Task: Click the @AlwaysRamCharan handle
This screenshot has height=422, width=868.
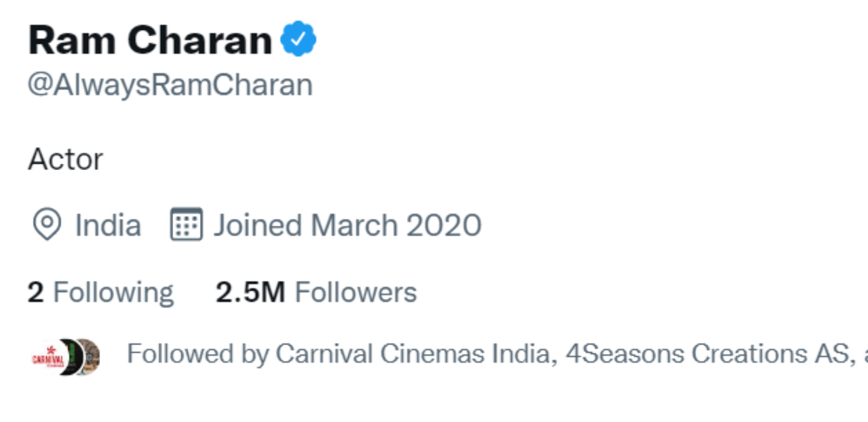Action: [x=170, y=86]
